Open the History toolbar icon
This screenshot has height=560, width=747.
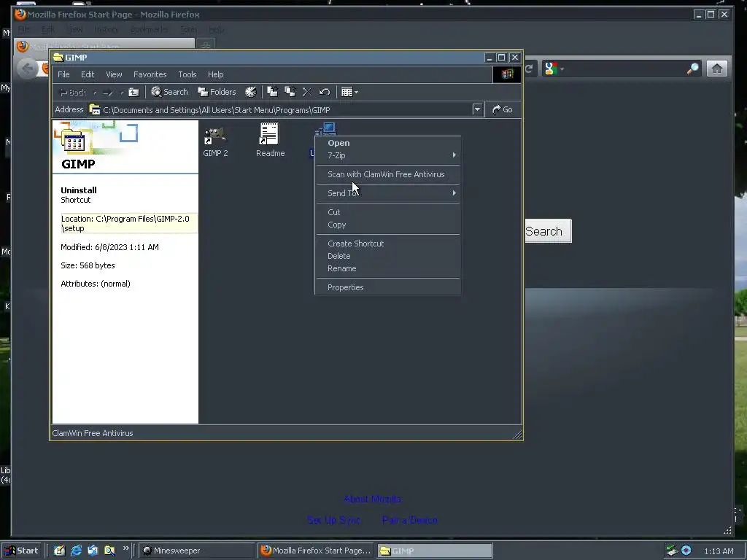tap(251, 92)
